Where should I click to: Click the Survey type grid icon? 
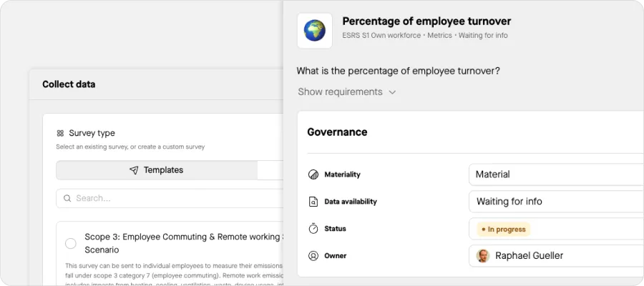[x=60, y=133]
